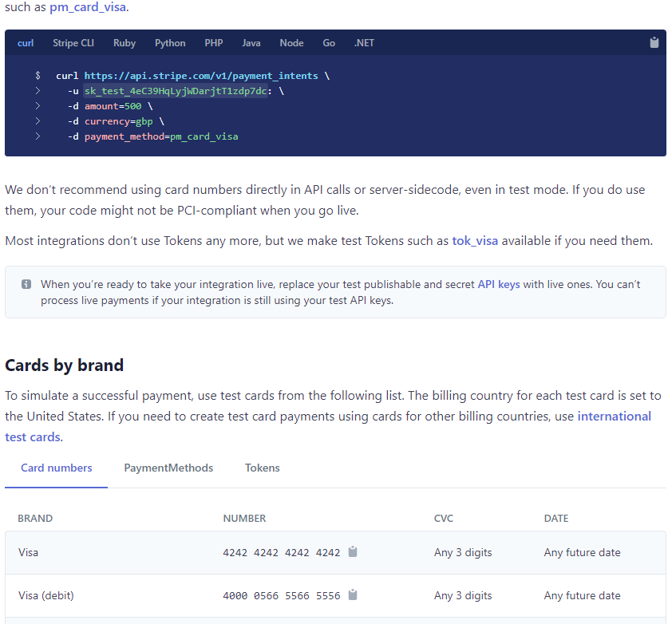Screen dimensions: 672x624
Task: Switch to the Ruby code tab
Action: 125,43
